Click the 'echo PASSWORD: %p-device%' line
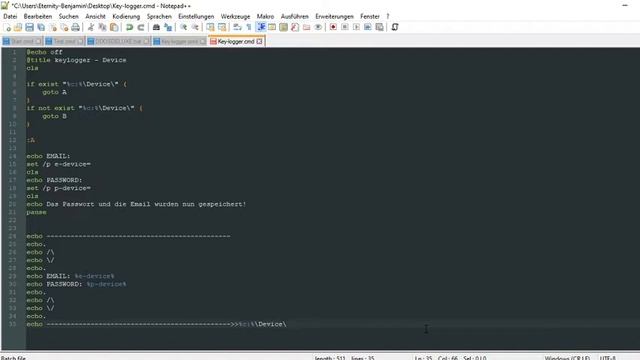This screenshot has width=640, height=360. click(76, 284)
